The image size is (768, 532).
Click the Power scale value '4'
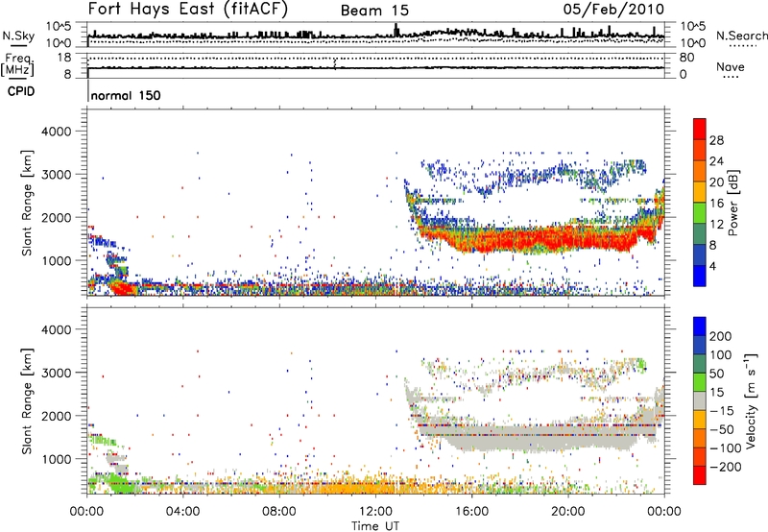[x=712, y=266]
